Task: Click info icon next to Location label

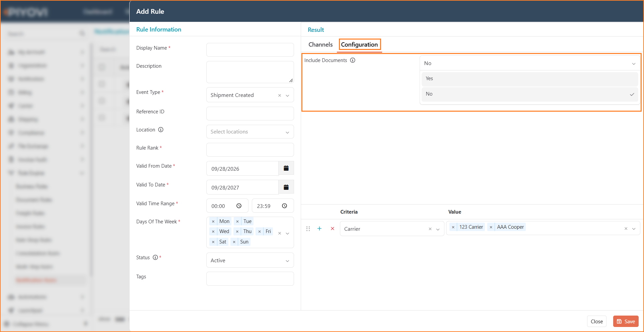Action: pyautogui.click(x=161, y=130)
